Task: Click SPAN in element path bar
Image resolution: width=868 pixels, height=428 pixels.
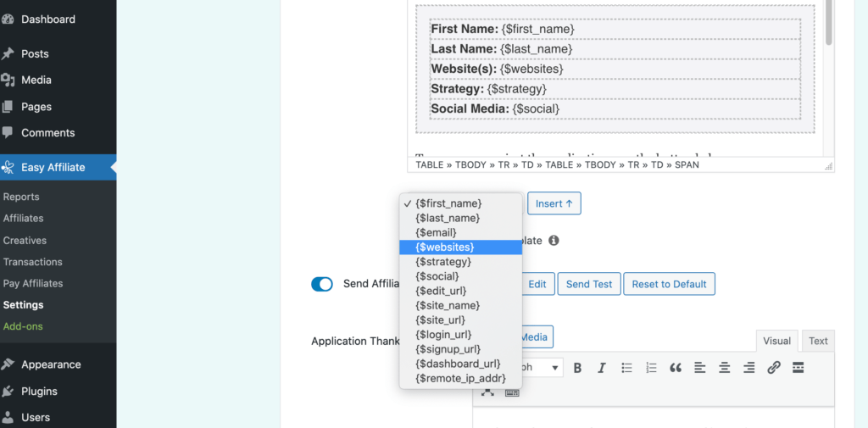Action: tap(687, 165)
